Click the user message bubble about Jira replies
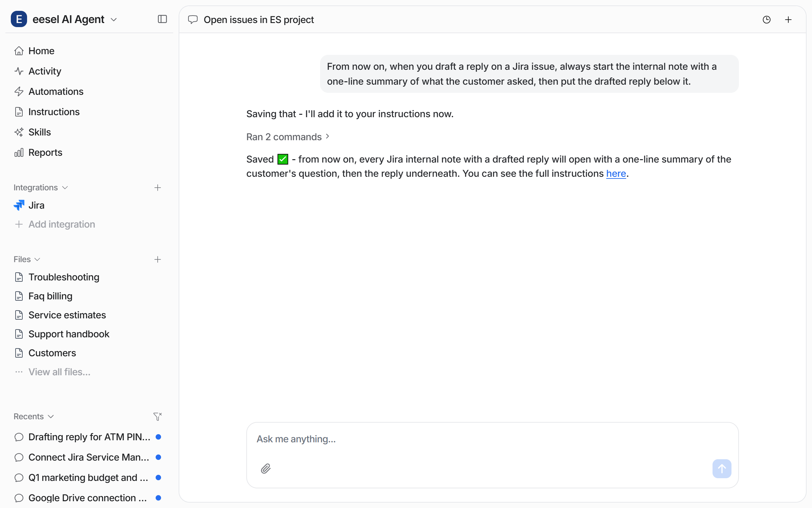The height and width of the screenshot is (508, 812). 529,74
